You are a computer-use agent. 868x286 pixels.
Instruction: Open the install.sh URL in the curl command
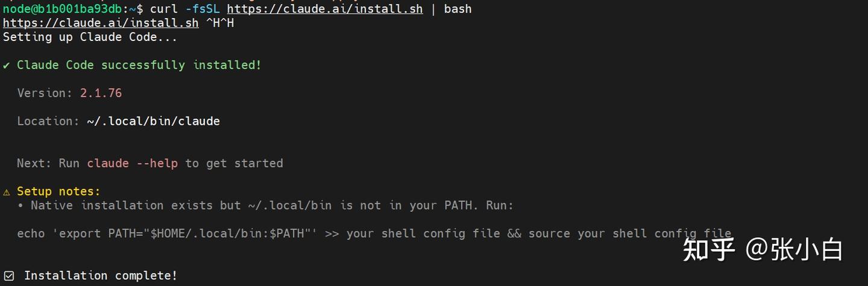point(324,9)
